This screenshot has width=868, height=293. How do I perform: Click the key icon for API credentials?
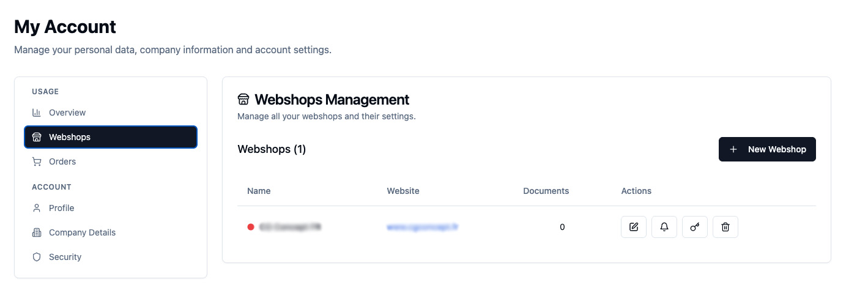click(695, 227)
